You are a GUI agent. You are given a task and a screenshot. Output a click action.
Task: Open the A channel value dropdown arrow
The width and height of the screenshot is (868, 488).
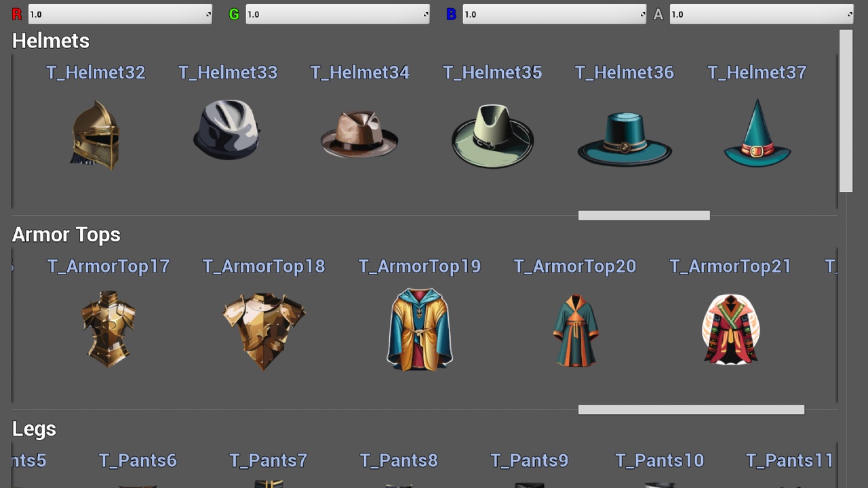pyautogui.click(x=850, y=14)
